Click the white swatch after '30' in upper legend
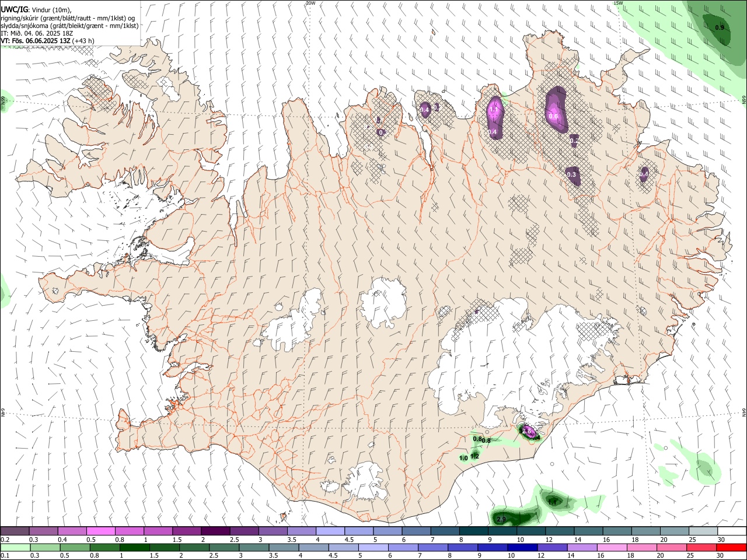This screenshot has height=560, width=747. pyautogui.click(x=731, y=531)
